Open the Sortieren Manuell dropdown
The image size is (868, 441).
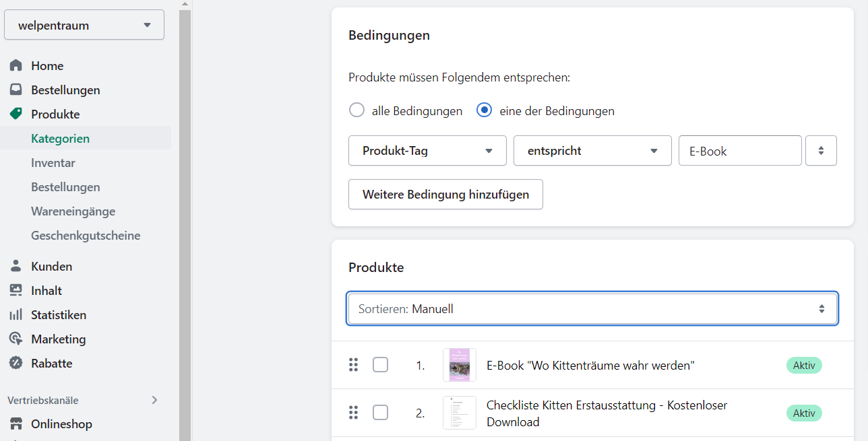(x=592, y=309)
